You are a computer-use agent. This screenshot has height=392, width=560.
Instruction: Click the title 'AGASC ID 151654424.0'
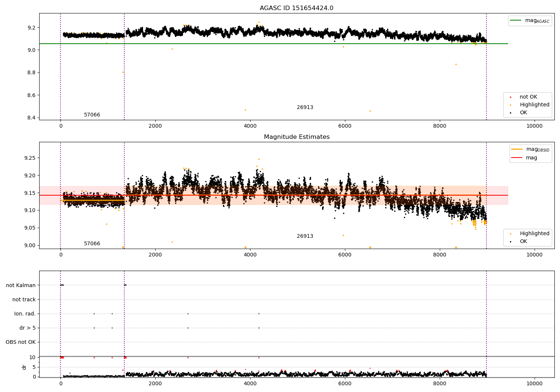[296, 8]
